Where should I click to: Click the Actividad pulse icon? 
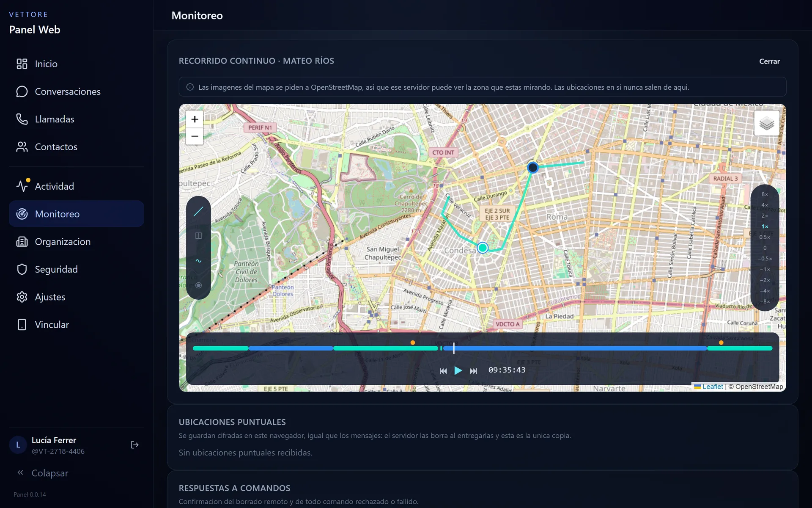tap(22, 186)
